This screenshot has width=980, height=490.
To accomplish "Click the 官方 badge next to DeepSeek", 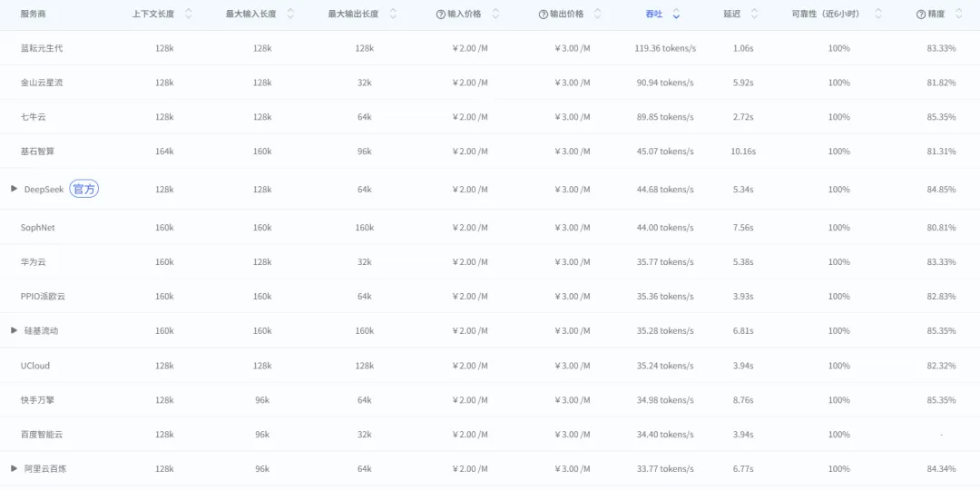I will click(83, 189).
